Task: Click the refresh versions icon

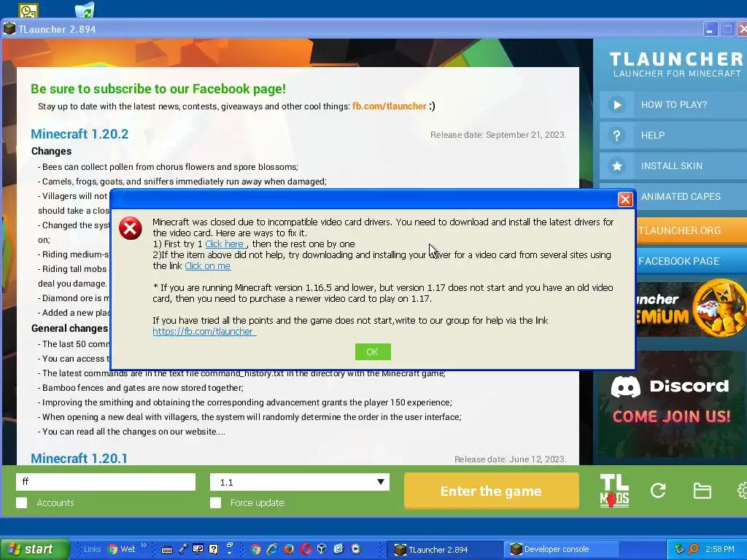Action: click(658, 491)
